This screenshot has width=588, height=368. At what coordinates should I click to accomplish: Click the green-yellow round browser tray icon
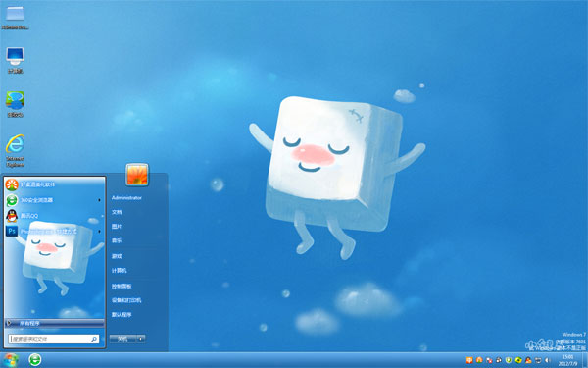pyautogui.click(x=518, y=360)
